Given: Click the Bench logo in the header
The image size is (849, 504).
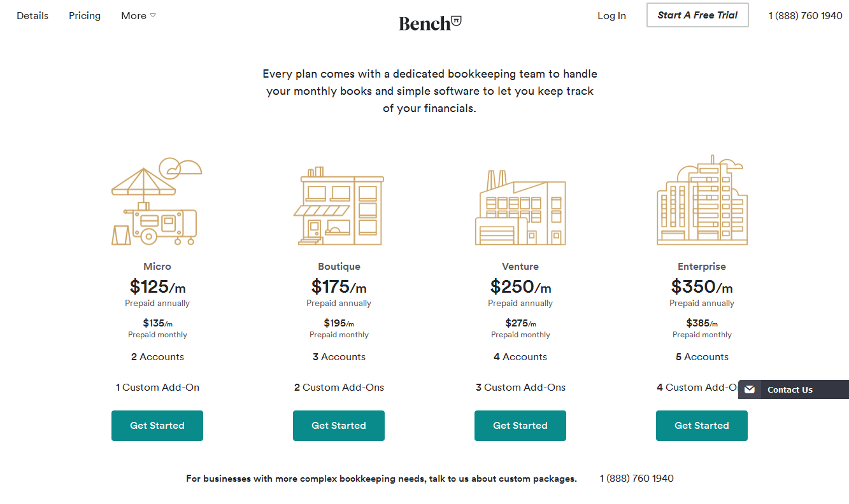Looking at the screenshot, I should tap(430, 23).
